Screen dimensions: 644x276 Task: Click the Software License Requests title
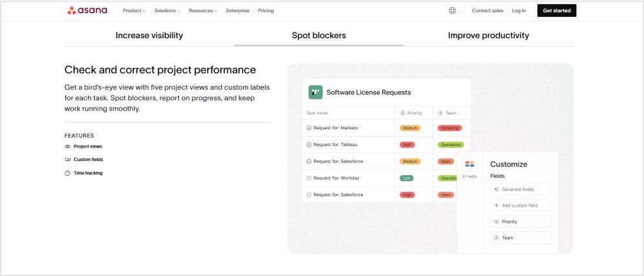pos(368,92)
